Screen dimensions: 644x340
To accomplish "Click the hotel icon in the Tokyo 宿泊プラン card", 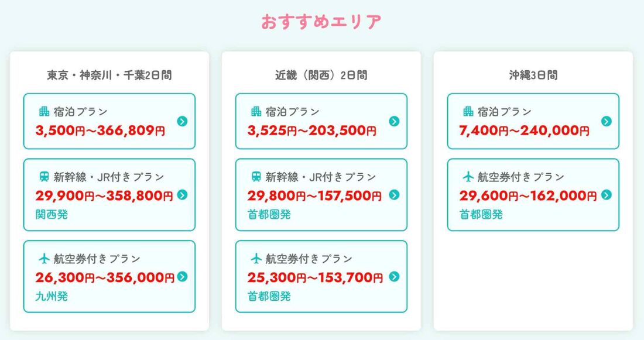I will click(x=44, y=112).
